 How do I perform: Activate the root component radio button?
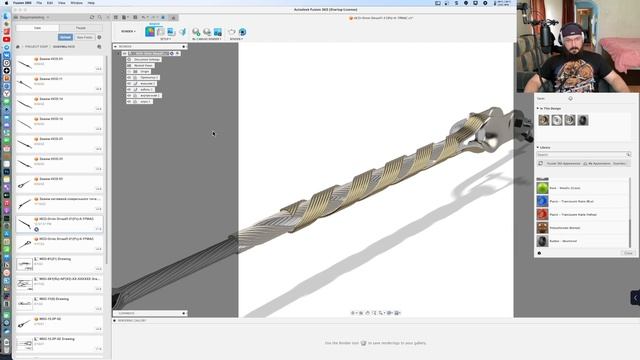pos(172,53)
